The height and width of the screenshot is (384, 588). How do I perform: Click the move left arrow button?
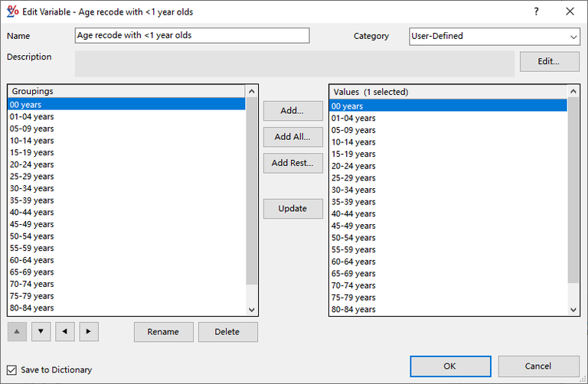pos(65,331)
